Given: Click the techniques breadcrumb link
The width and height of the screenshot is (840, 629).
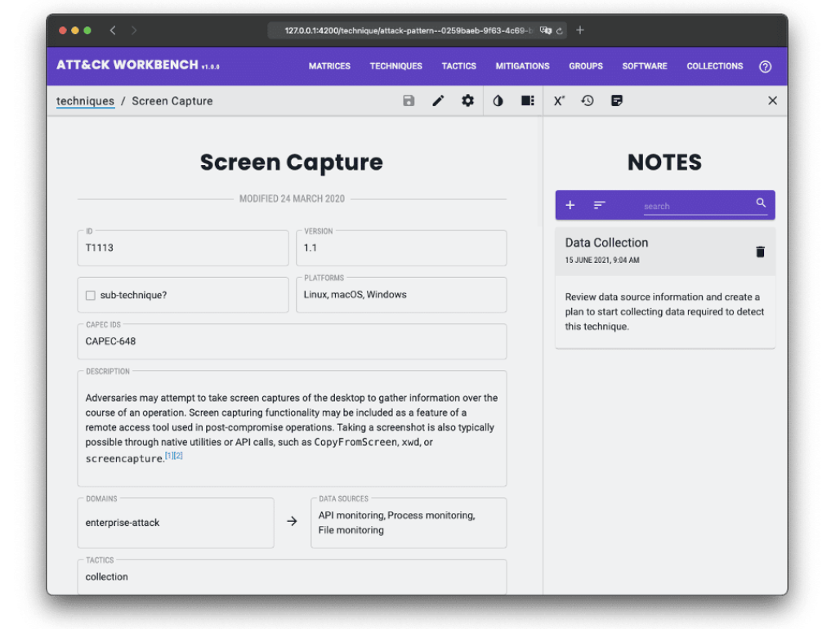Looking at the screenshot, I should click(85, 101).
